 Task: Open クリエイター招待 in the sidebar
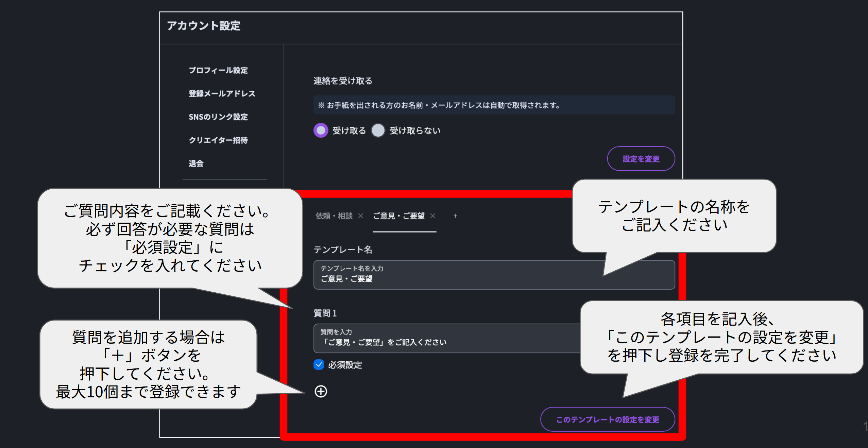tap(218, 140)
